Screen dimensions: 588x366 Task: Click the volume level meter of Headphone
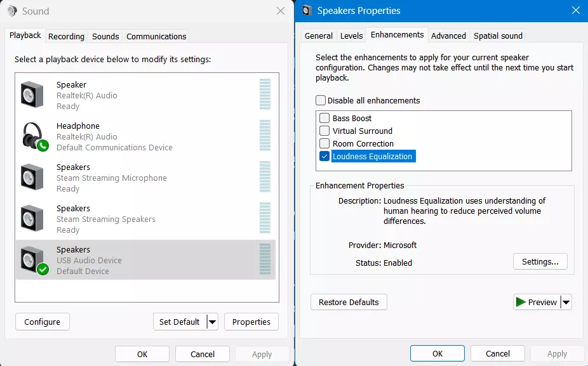coord(265,136)
